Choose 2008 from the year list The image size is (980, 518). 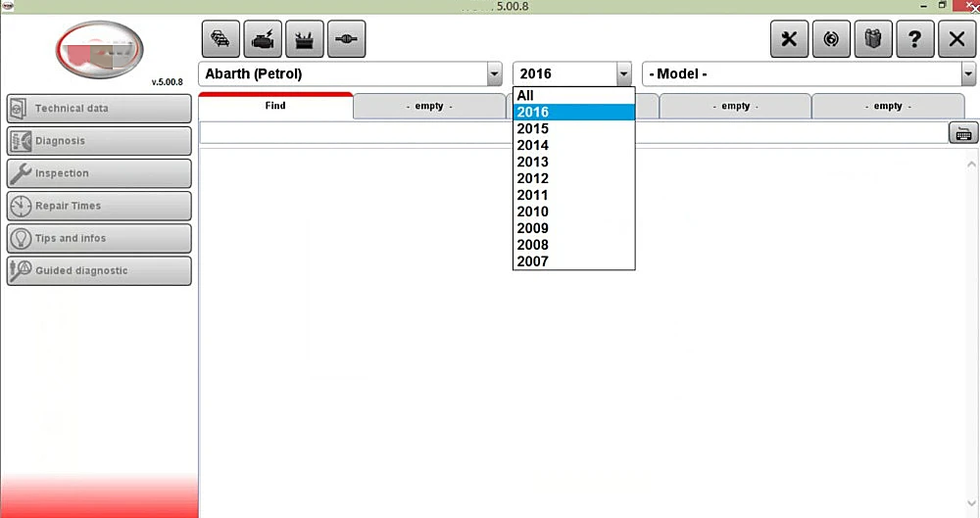click(573, 245)
